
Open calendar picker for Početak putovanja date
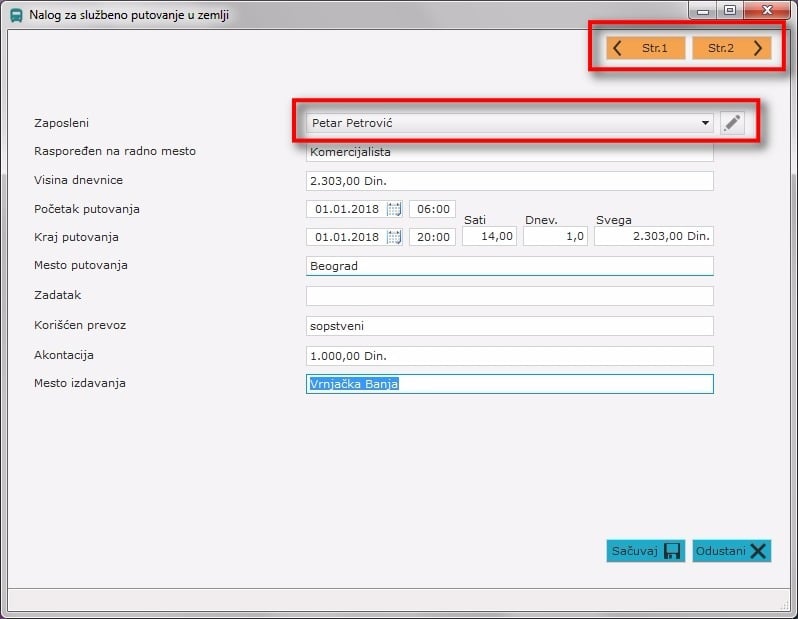point(394,209)
